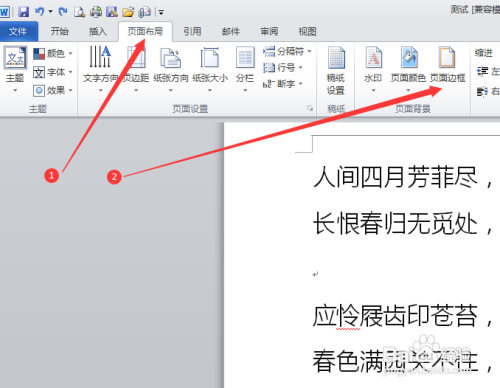
Task: Click the line 春色满园关不住
Action: 395,362
